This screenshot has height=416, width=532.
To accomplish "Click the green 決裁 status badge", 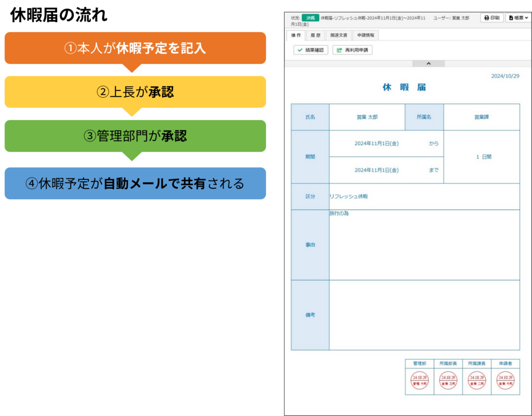I will click(311, 18).
